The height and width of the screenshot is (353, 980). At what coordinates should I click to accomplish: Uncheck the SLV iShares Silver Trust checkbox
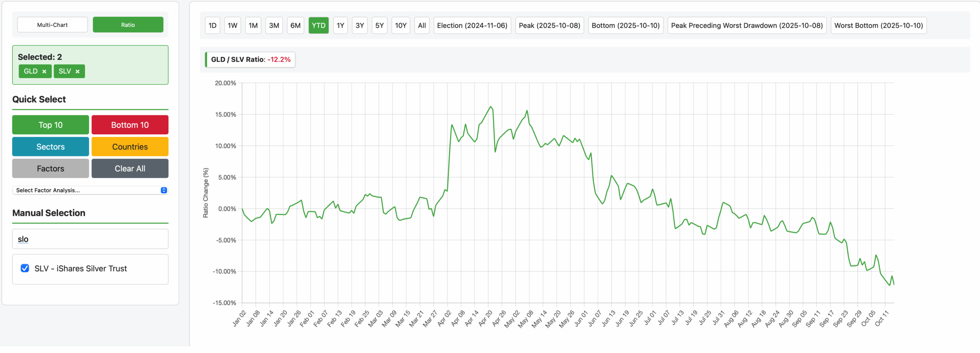tap(25, 268)
